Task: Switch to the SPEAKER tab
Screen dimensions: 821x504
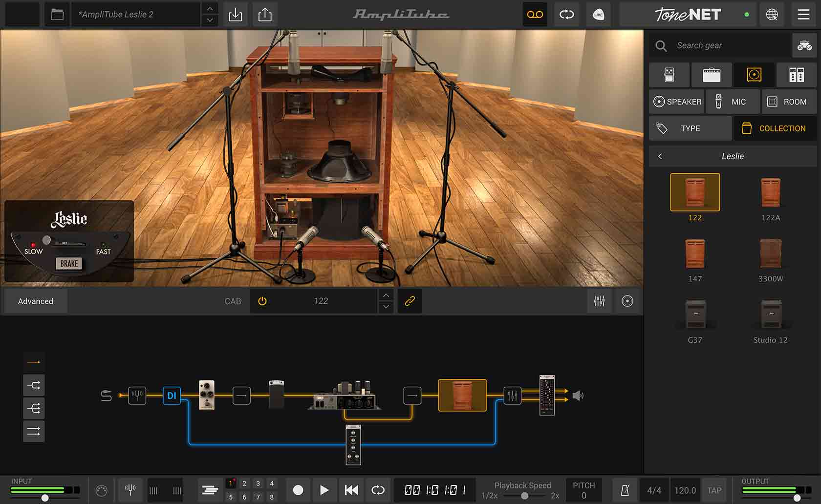Action: click(x=677, y=102)
